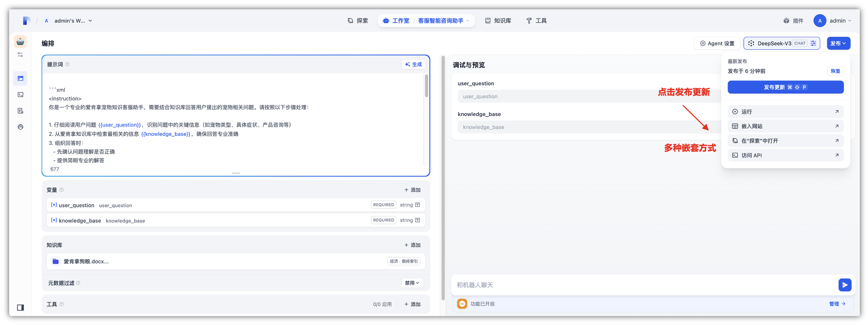Open the monitoring gauge icon in sidebar
This screenshot has width=868, height=325.
coord(20,127)
